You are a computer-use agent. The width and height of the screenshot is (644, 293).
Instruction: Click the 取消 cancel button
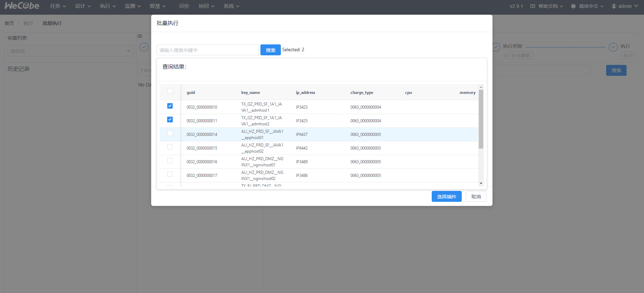click(x=476, y=196)
